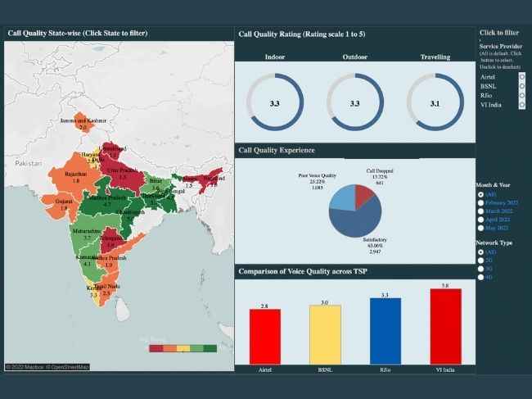Click the RJio axis label under bars
The width and height of the screenshot is (532, 399).
coord(385,370)
